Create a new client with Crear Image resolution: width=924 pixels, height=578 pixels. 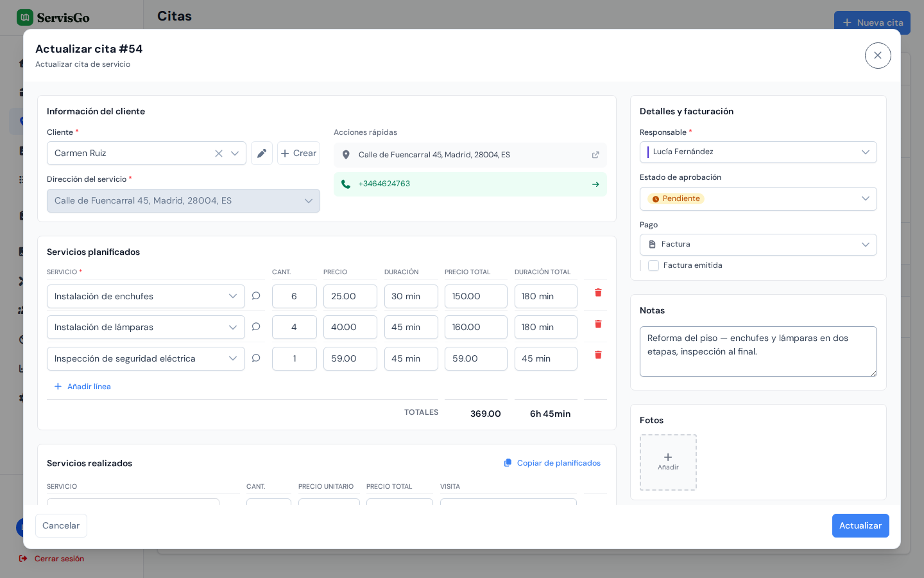[x=298, y=153]
